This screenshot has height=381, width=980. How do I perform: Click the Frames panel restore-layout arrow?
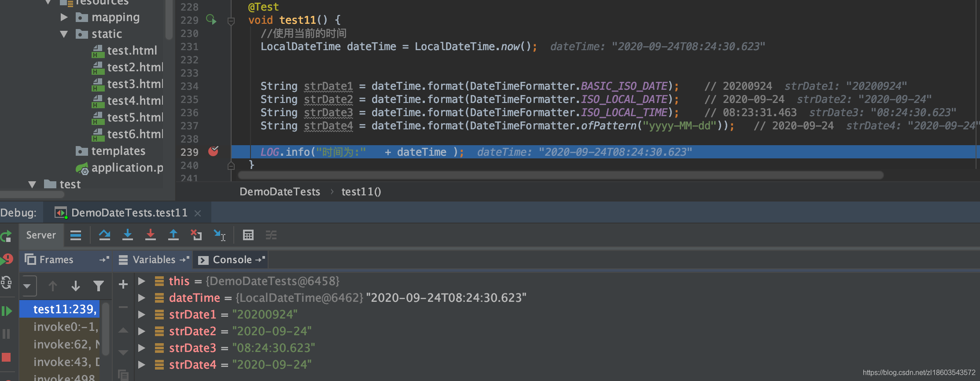pos(104,260)
